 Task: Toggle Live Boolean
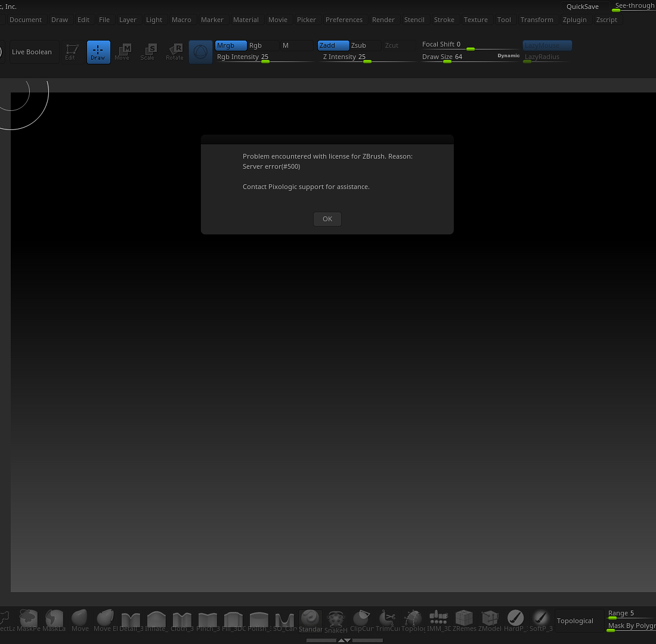click(x=33, y=52)
